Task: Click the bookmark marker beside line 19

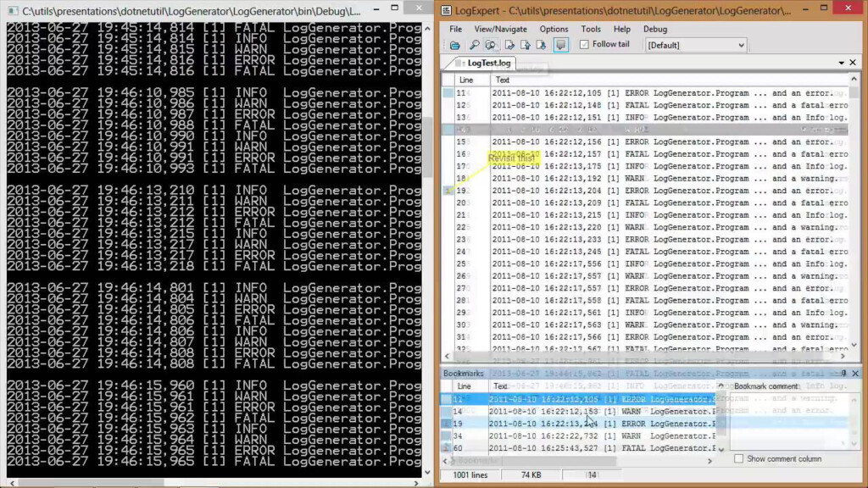Action: coord(448,191)
